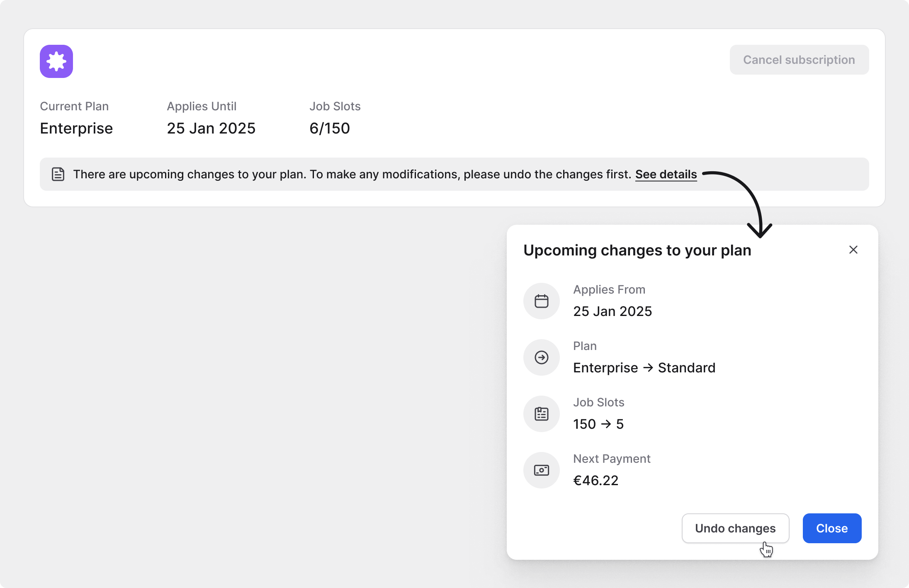This screenshot has width=909, height=588.
Task: Click the Job Slots list icon
Action: [x=542, y=414]
